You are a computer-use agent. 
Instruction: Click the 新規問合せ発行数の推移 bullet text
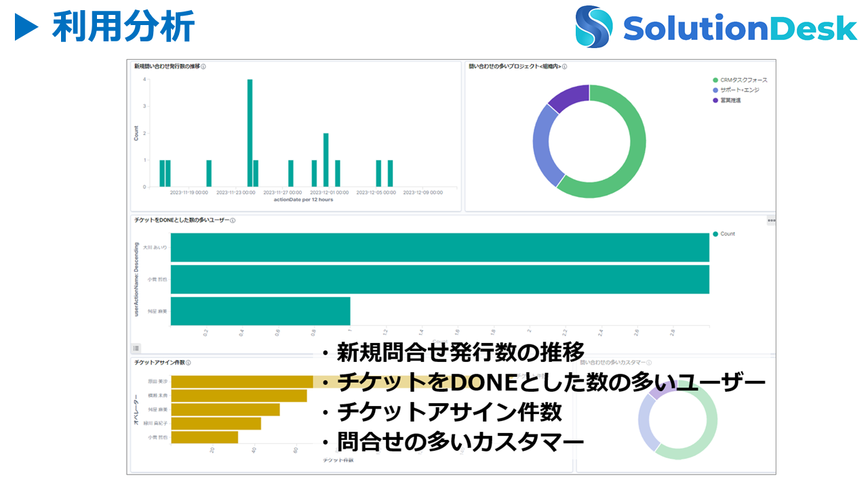click(460, 352)
